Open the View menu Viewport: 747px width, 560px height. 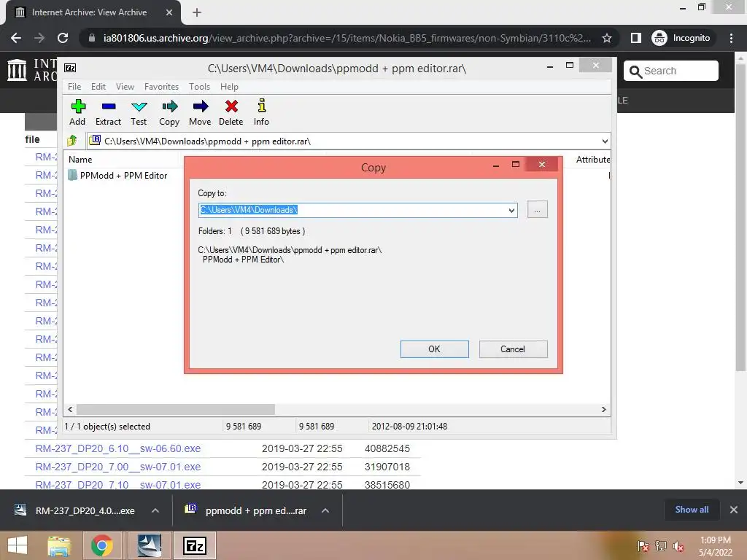[125, 87]
